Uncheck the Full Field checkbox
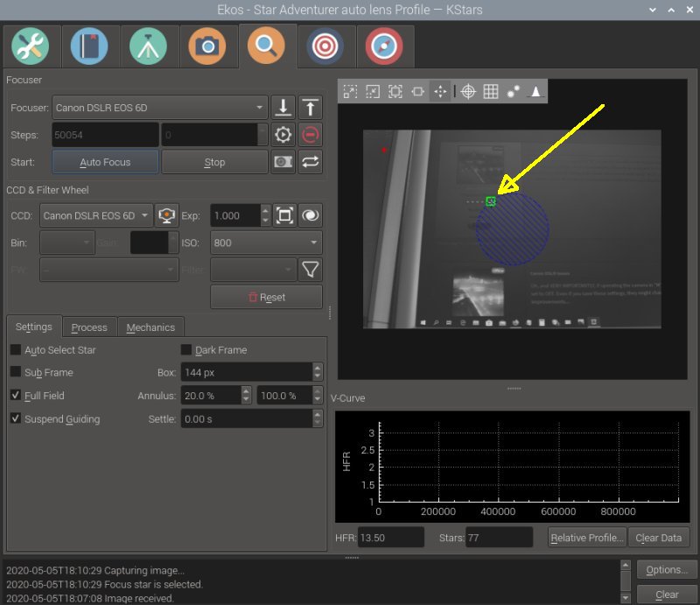 [16, 395]
